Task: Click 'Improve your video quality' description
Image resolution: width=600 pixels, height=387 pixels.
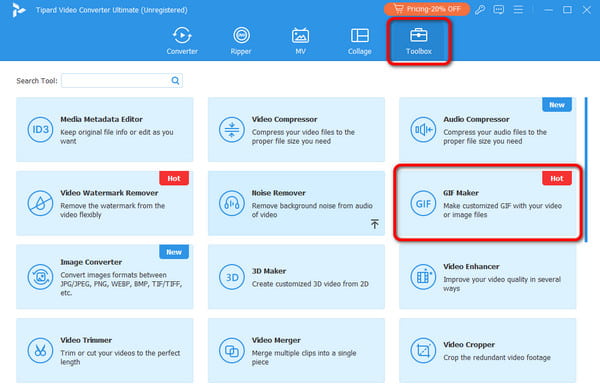Action: point(502,284)
